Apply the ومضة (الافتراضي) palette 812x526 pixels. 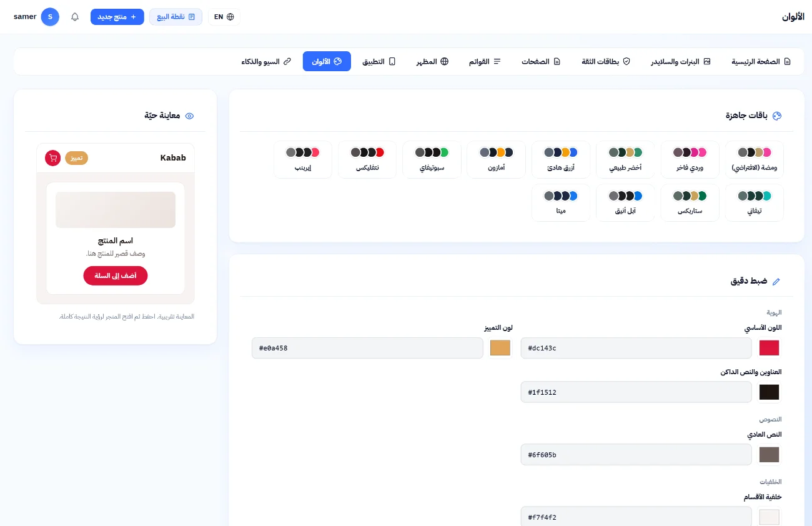754,159
